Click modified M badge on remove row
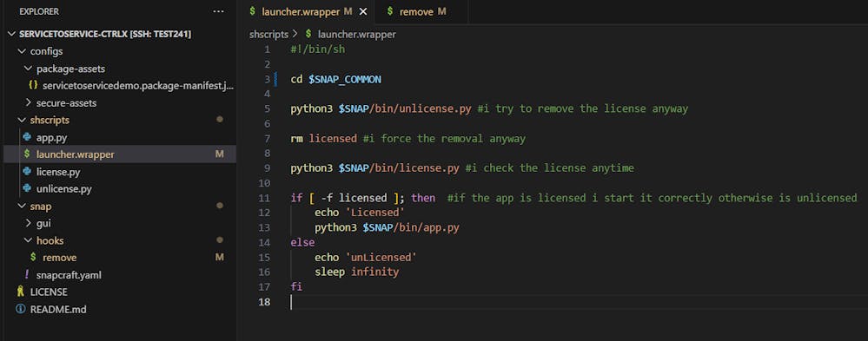868x341 pixels. click(x=219, y=258)
